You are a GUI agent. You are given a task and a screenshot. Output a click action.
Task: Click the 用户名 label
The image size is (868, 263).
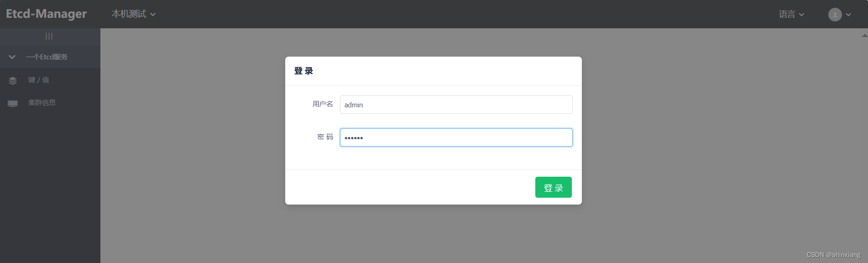point(323,104)
